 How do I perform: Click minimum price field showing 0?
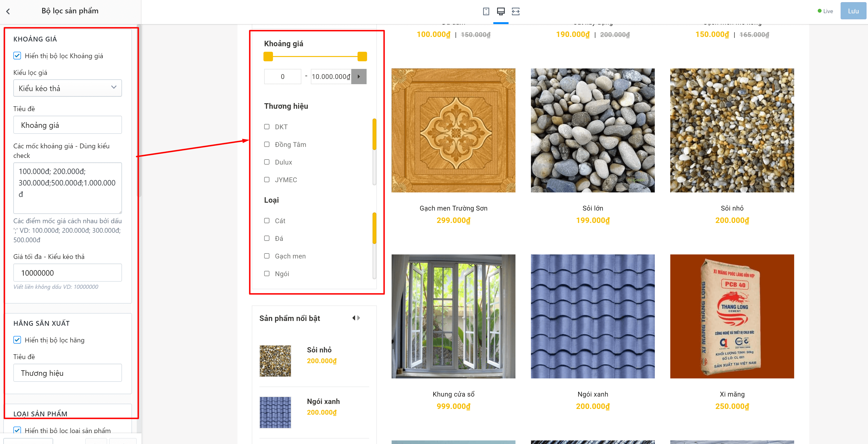coord(282,77)
